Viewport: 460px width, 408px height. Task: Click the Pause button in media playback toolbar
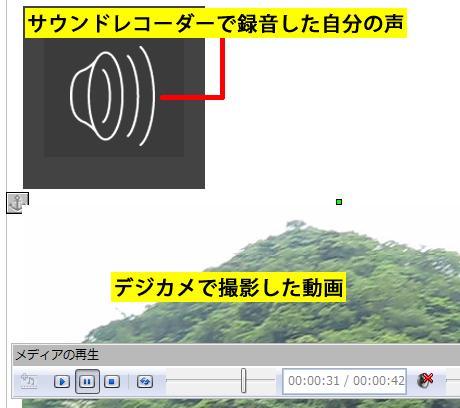tap(87, 381)
